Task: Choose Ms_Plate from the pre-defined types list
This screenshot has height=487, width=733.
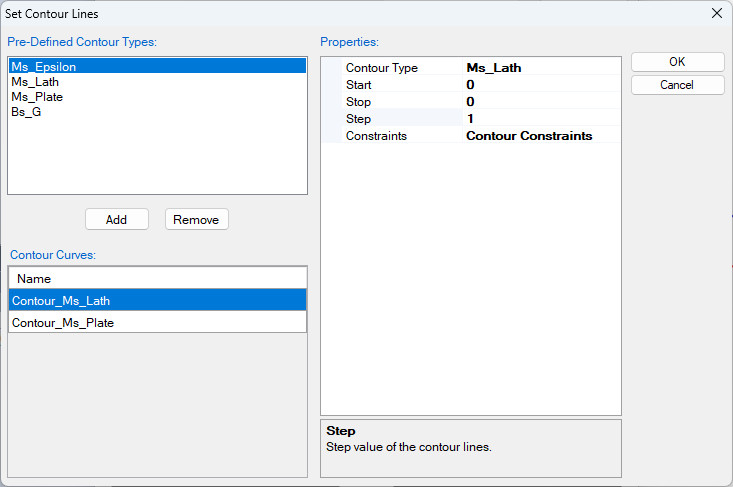Action: click(x=37, y=97)
